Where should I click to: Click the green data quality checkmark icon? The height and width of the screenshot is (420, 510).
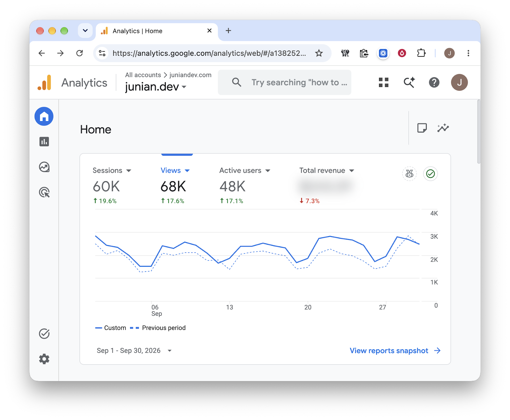coord(430,174)
